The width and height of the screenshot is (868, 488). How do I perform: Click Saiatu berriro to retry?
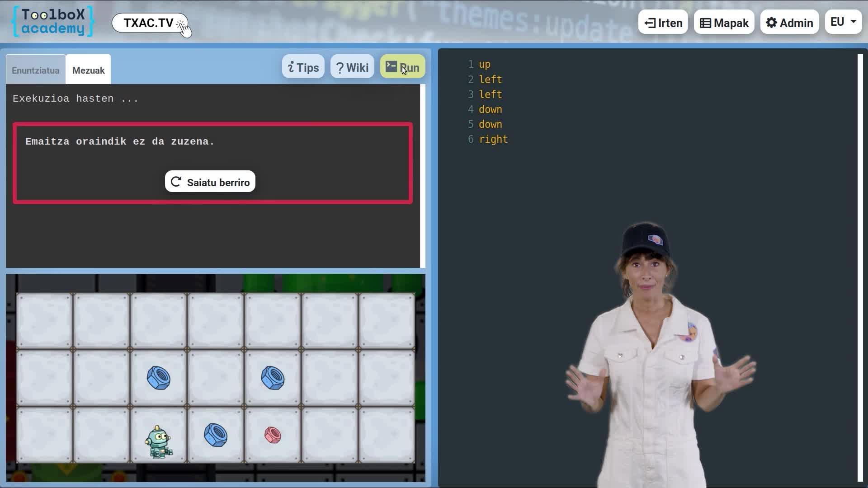click(x=210, y=182)
